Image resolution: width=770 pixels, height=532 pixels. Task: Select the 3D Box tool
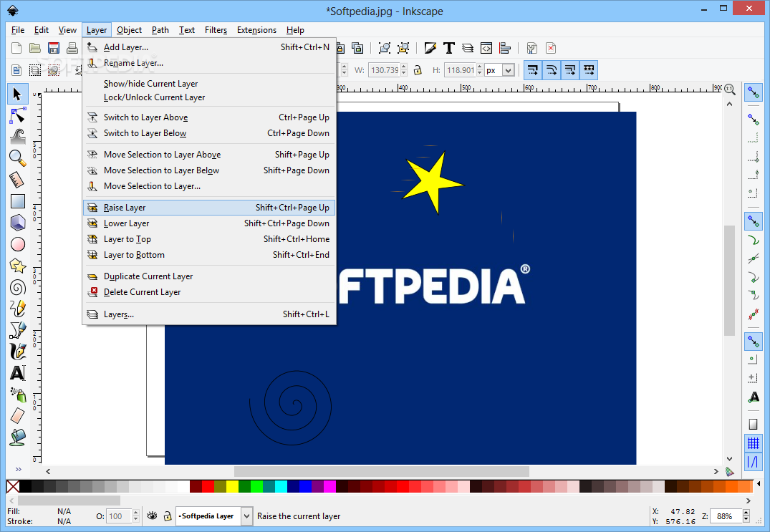(x=17, y=223)
